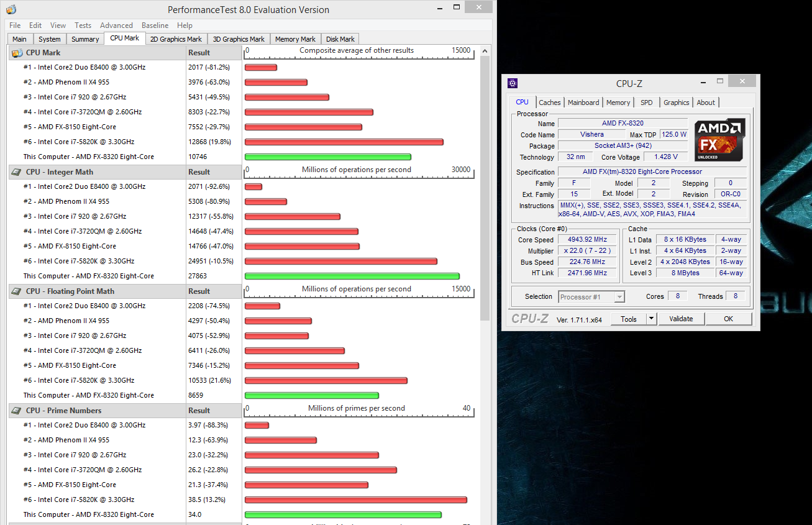Open the View menu
The height and width of the screenshot is (525, 812).
(58, 25)
